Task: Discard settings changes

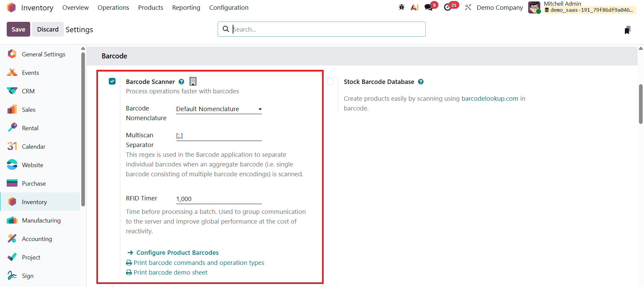Action: point(48,29)
